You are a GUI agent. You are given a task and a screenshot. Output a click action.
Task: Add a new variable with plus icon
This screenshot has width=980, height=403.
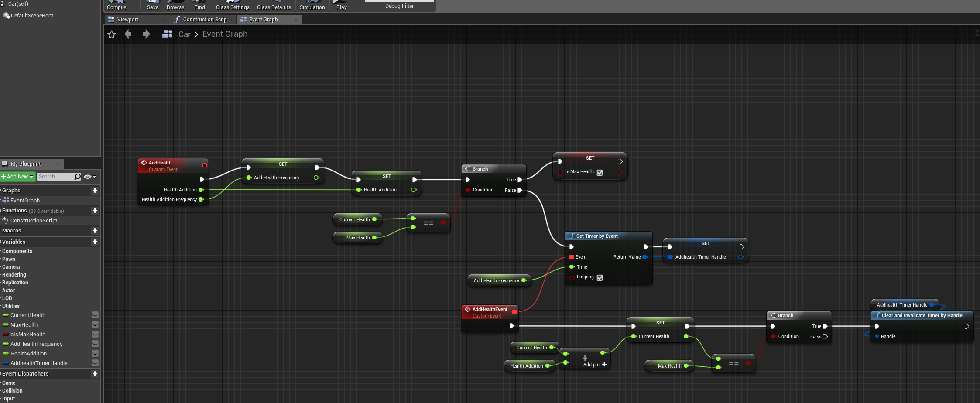95,242
